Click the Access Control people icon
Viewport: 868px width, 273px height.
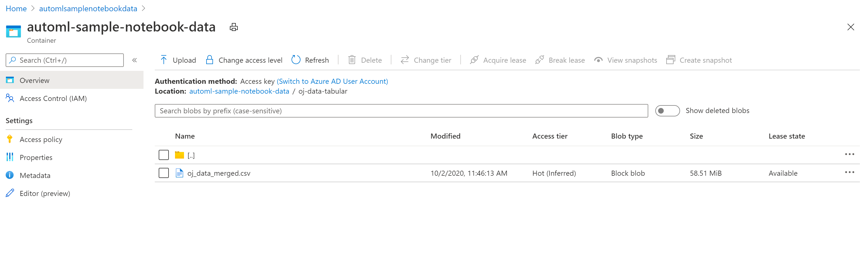pos(10,98)
